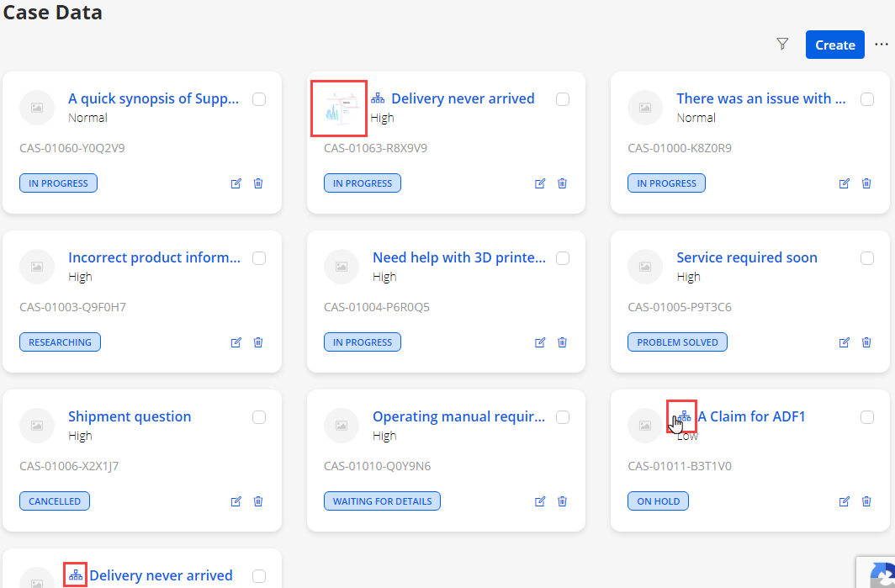Click the filter funnel icon
The width and height of the screenshot is (895, 588).
[782, 45]
